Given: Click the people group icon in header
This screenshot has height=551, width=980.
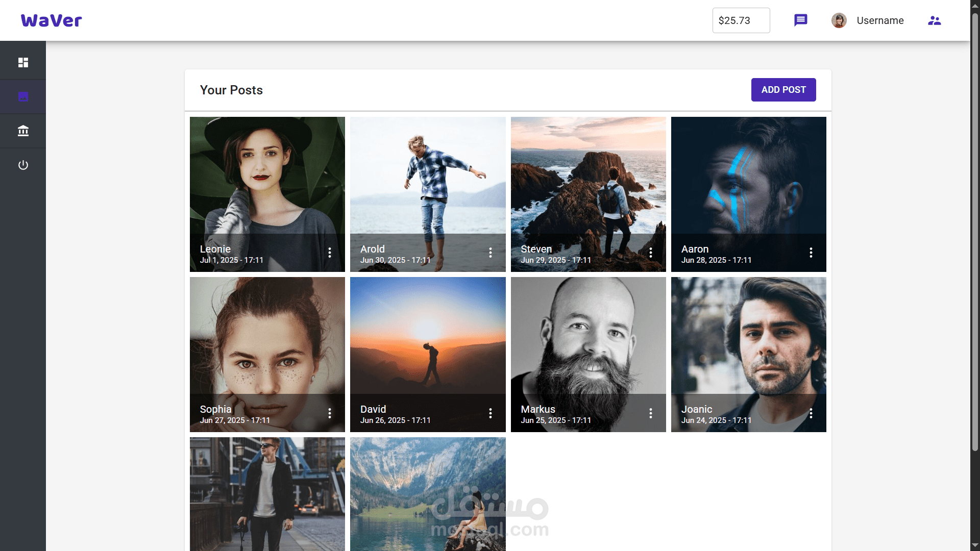Looking at the screenshot, I should 934,20.
